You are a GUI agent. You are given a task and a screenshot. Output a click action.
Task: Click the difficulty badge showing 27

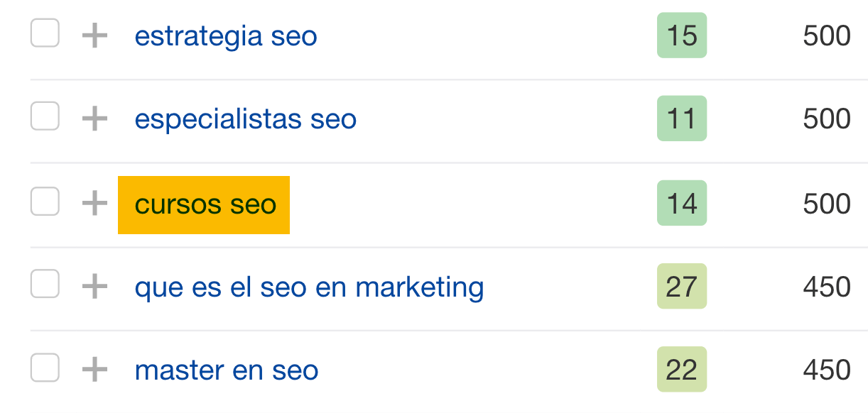681,287
